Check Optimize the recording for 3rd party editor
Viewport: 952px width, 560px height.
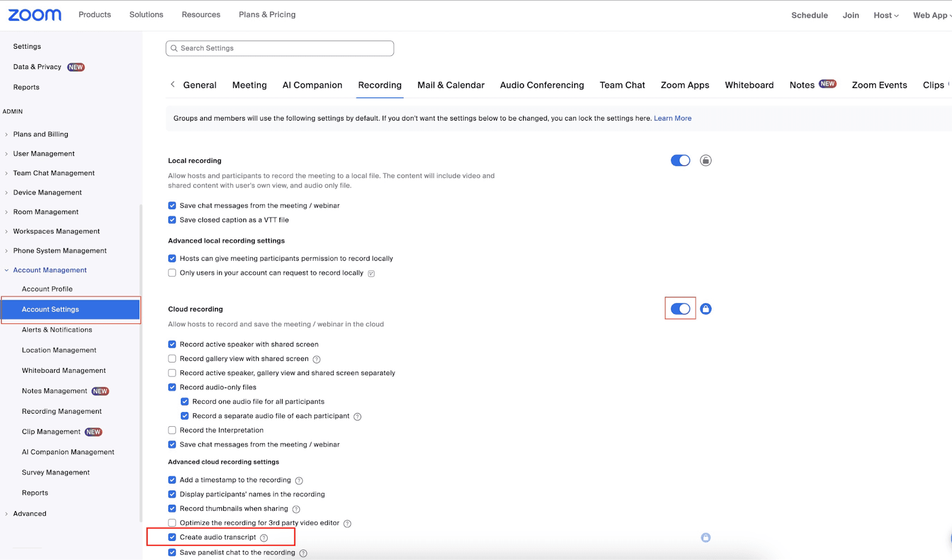click(172, 523)
